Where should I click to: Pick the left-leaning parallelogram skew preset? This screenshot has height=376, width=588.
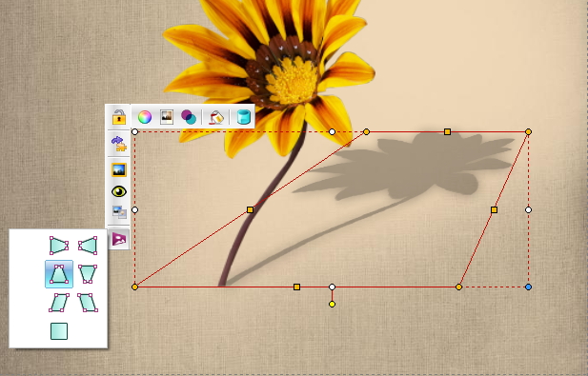[88, 303]
